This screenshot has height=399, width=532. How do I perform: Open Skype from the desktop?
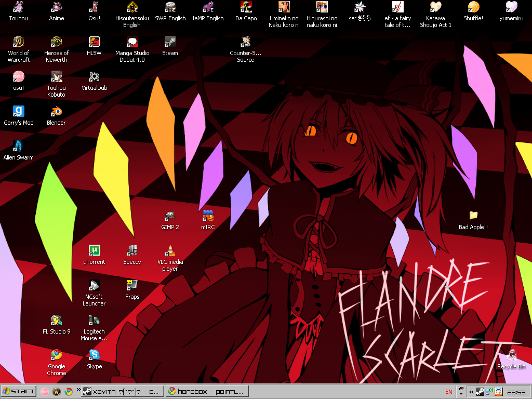pyautogui.click(x=94, y=355)
